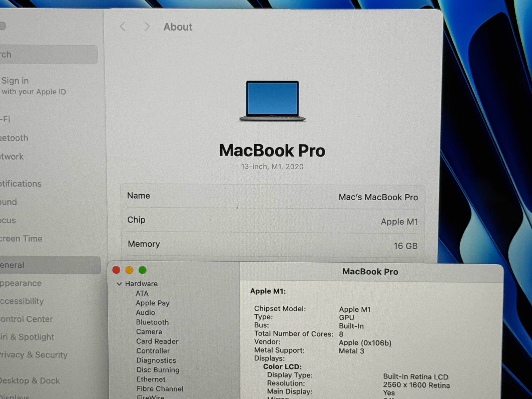Click the Total Number of Cores value
Image resolution: width=532 pixels, height=399 pixels.
tap(341, 334)
